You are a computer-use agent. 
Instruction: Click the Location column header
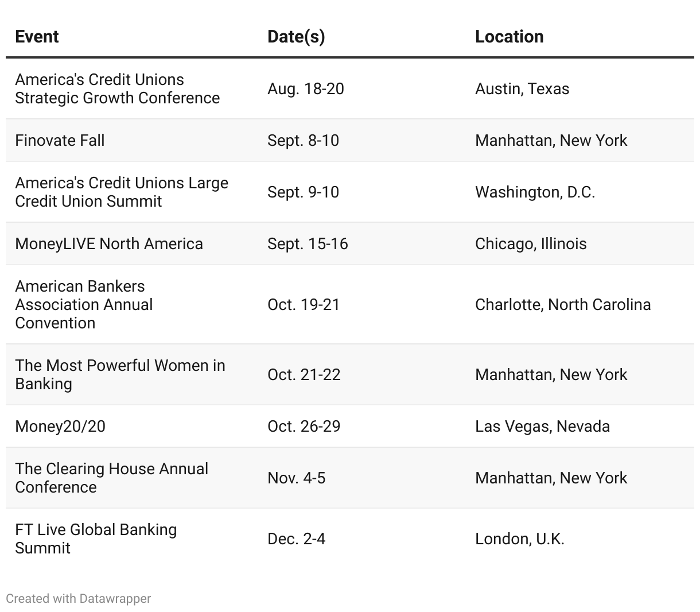(510, 37)
